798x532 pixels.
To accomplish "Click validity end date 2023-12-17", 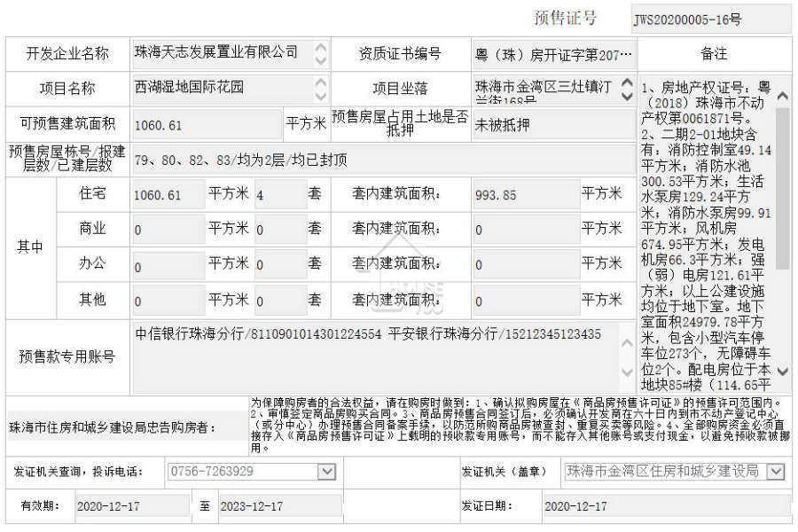I will pos(280,506).
